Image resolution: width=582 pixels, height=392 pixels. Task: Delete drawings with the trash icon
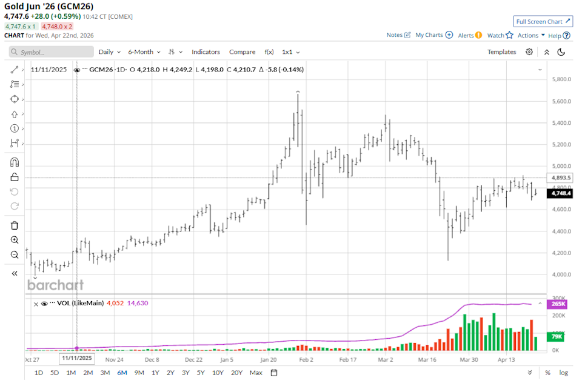(15, 225)
